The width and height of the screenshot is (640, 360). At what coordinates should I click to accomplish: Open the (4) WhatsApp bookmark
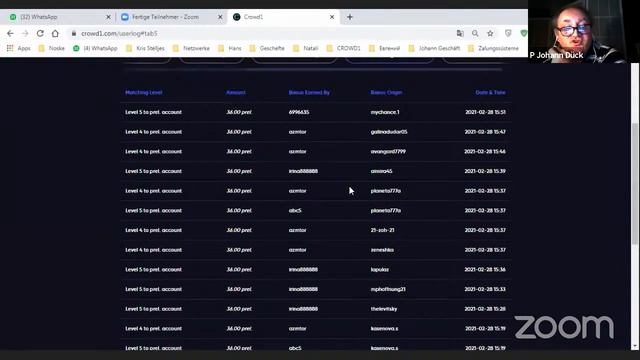pyautogui.click(x=95, y=48)
